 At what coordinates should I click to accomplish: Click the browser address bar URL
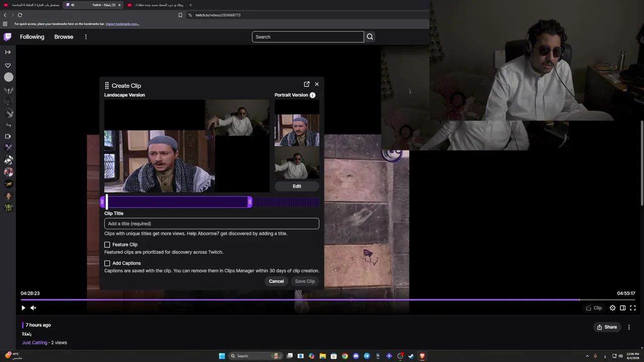[218, 15]
